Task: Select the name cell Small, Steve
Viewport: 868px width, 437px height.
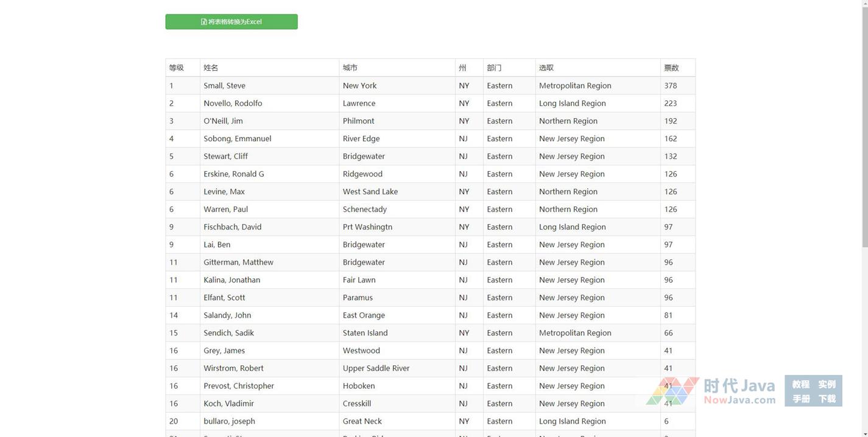Action: pyautogui.click(x=269, y=86)
